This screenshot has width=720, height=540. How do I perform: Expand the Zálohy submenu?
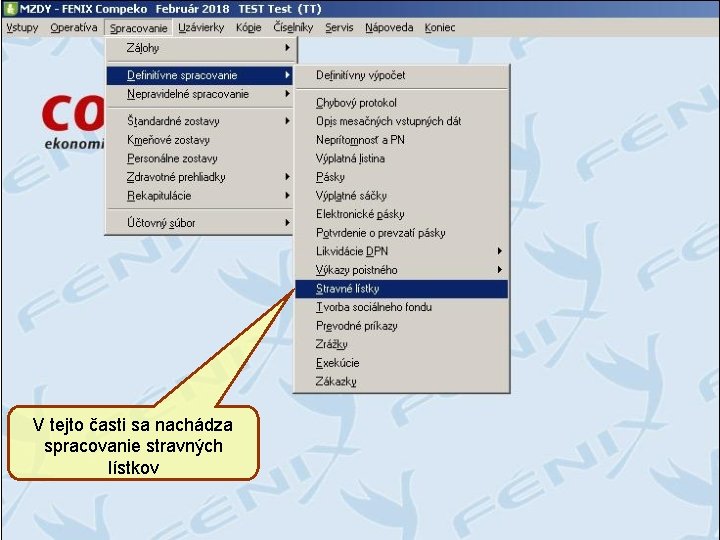pyautogui.click(x=200, y=48)
